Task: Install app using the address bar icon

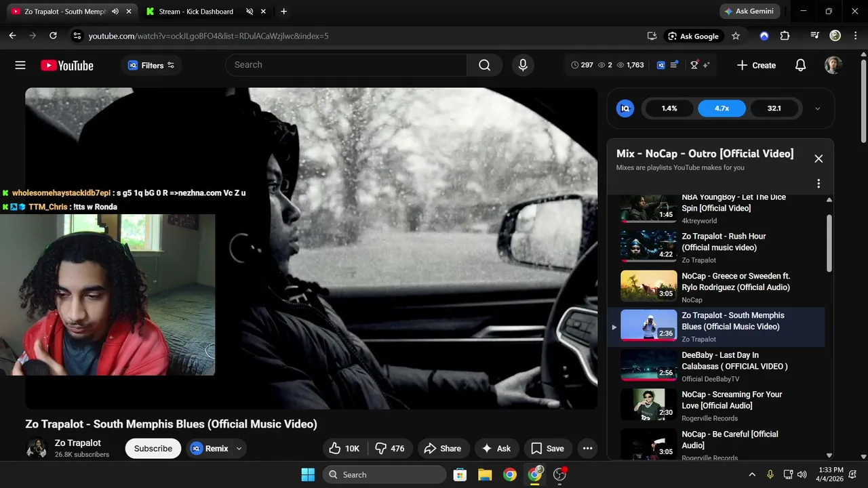Action: [652, 36]
